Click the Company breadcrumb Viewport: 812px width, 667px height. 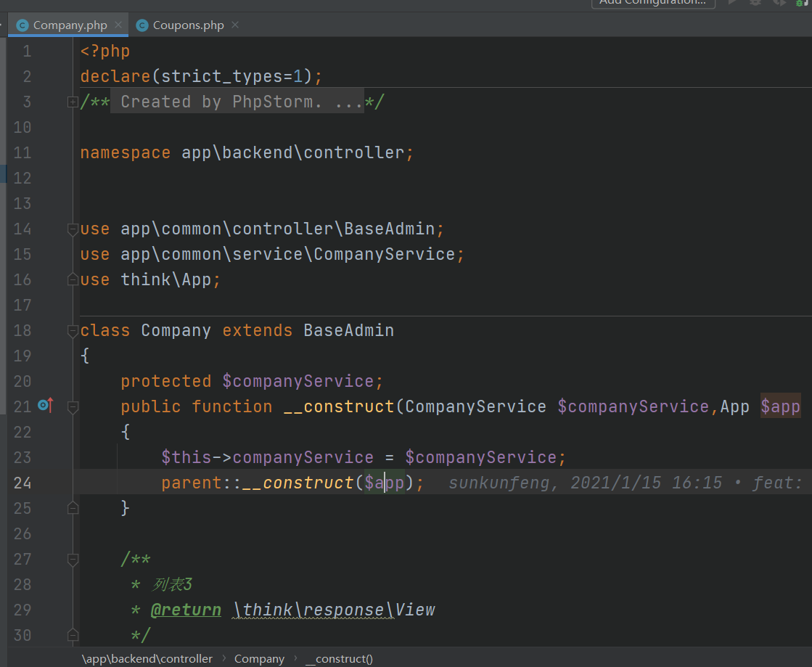(260, 659)
